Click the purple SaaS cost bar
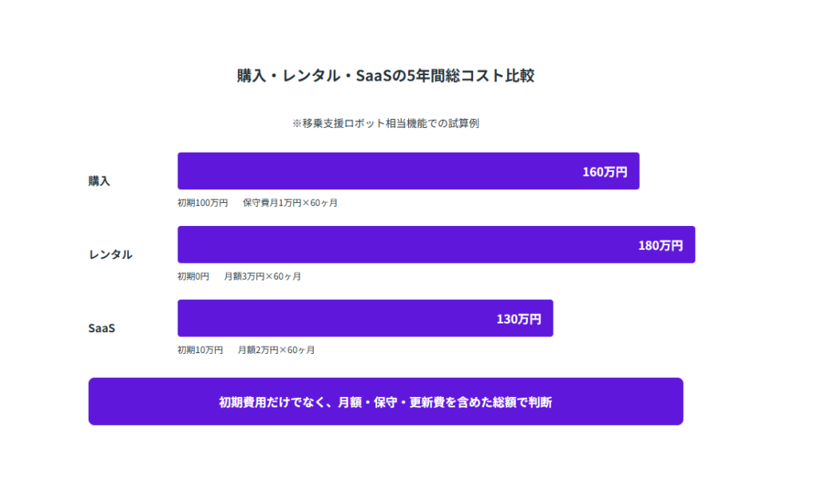The width and height of the screenshot is (818, 504). (336, 318)
